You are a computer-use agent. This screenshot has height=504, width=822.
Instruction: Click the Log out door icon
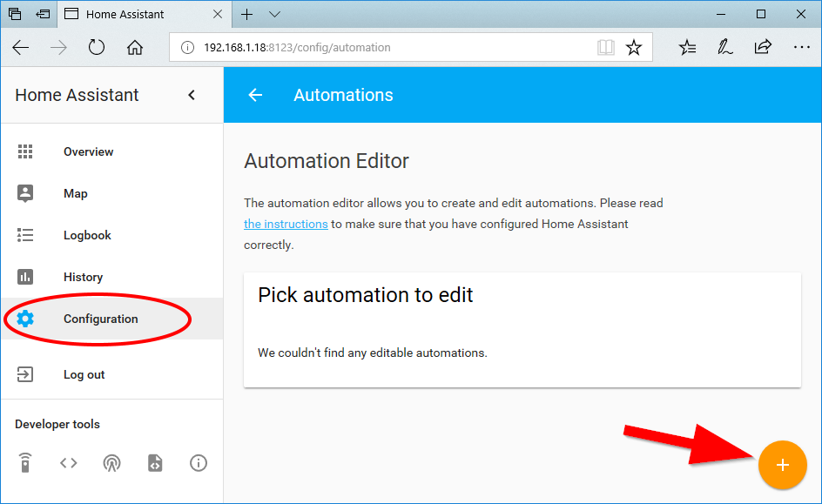25,374
